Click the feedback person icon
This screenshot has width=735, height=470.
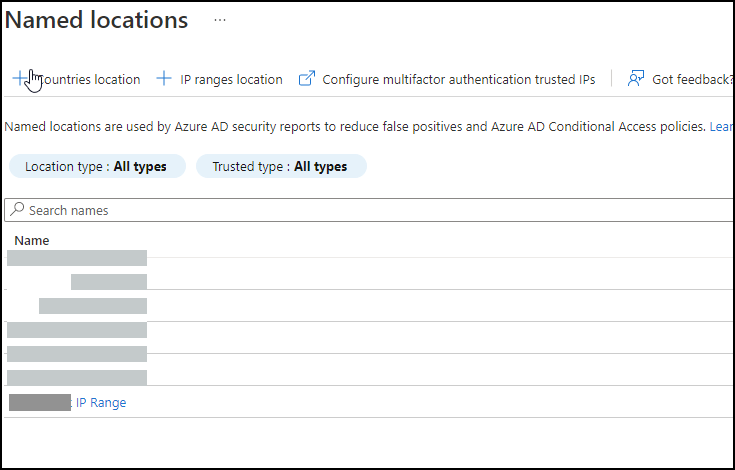coord(636,79)
